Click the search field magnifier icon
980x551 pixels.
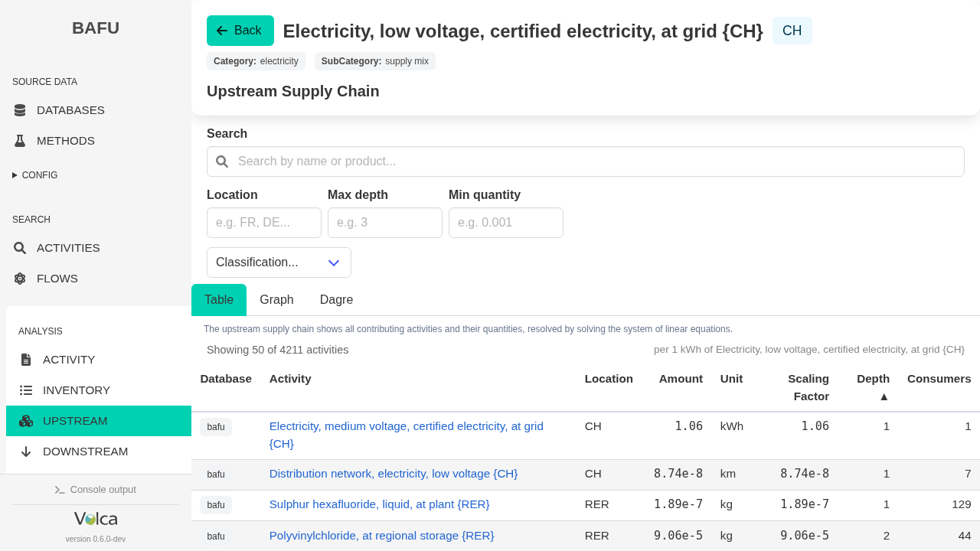pos(222,161)
